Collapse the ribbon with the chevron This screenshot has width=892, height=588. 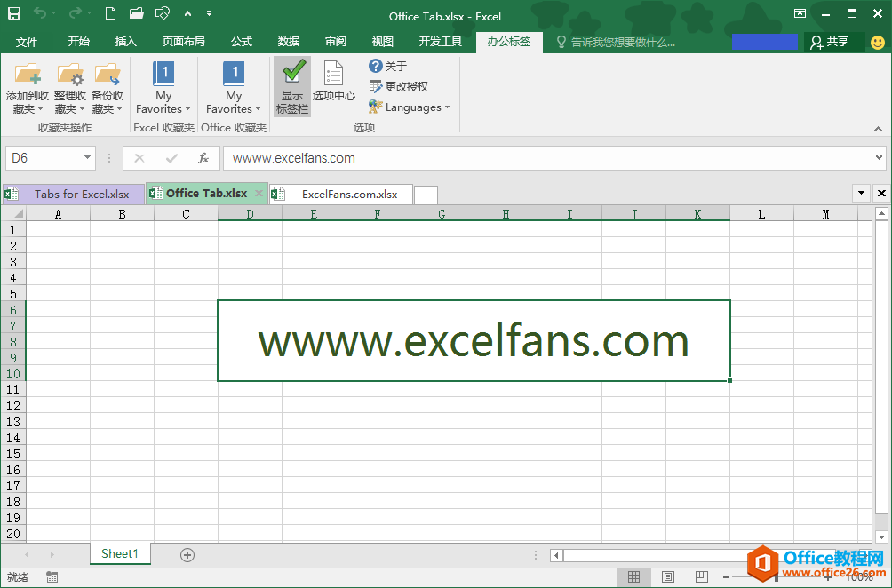879,129
